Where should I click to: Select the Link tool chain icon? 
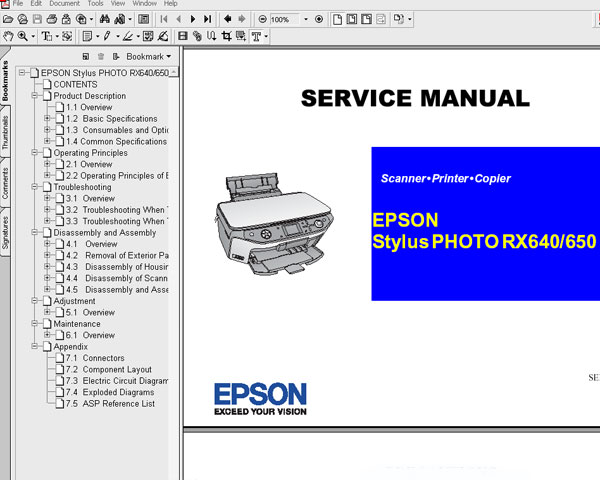[x=197, y=36]
